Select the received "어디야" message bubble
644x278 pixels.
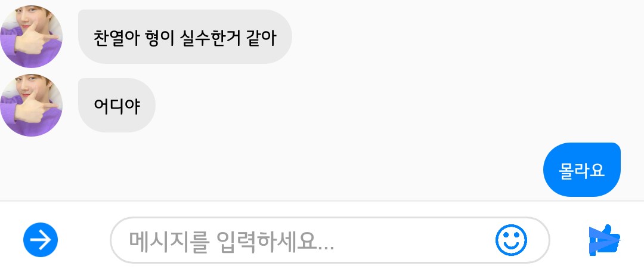pos(117,105)
